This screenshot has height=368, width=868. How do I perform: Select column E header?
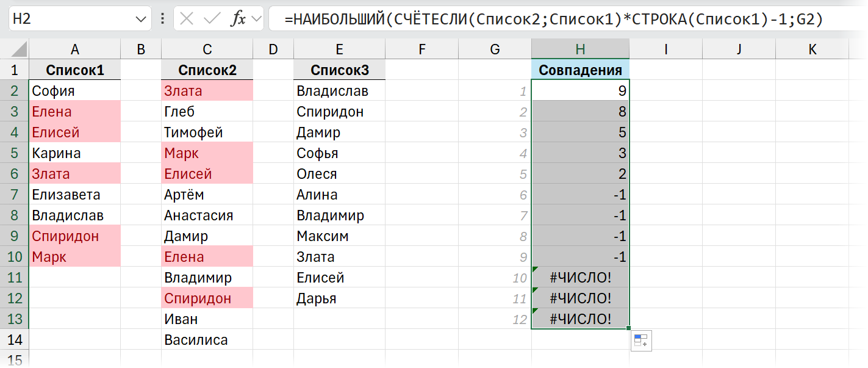coord(339,47)
